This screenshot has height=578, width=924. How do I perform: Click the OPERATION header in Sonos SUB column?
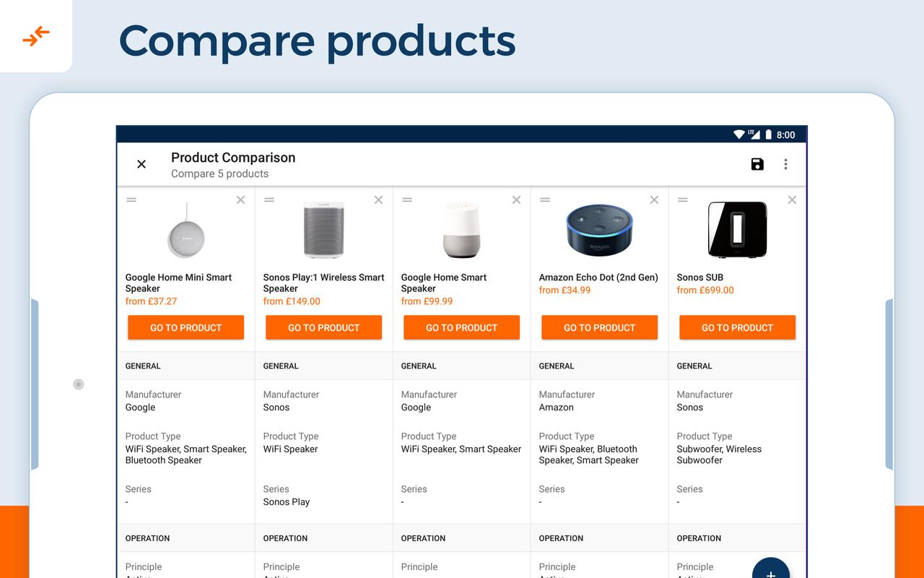699,538
